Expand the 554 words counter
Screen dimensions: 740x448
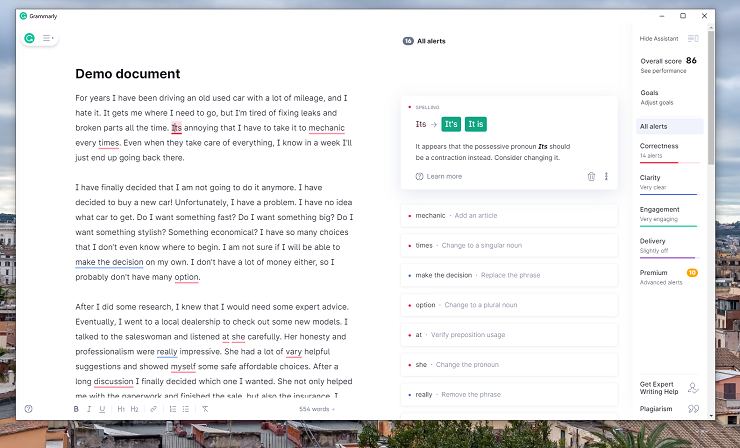tap(317, 409)
